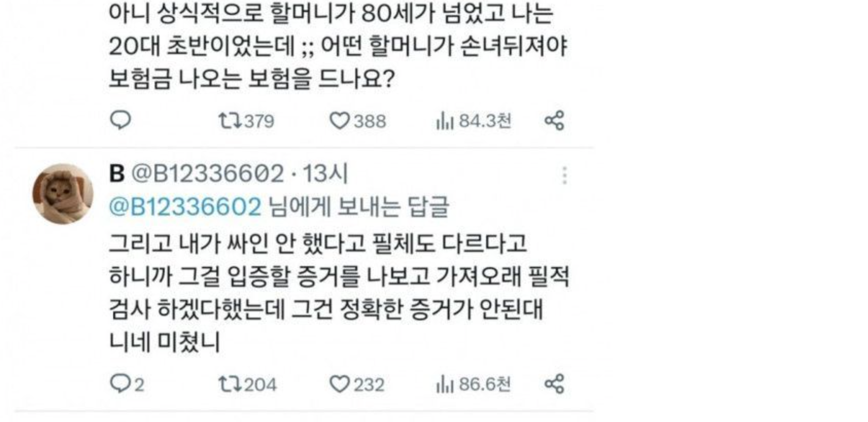Retweet the tweet showing 379 retweets
The image size is (868, 422).
(246, 121)
